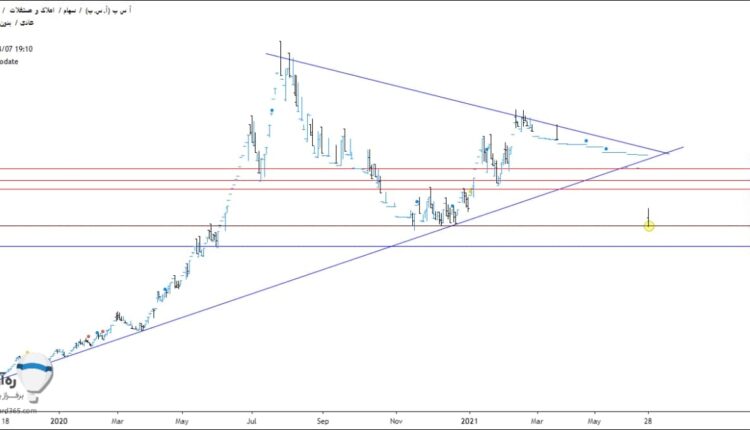
Task: Select the 2021 label on time axis
Action: point(471,422)
